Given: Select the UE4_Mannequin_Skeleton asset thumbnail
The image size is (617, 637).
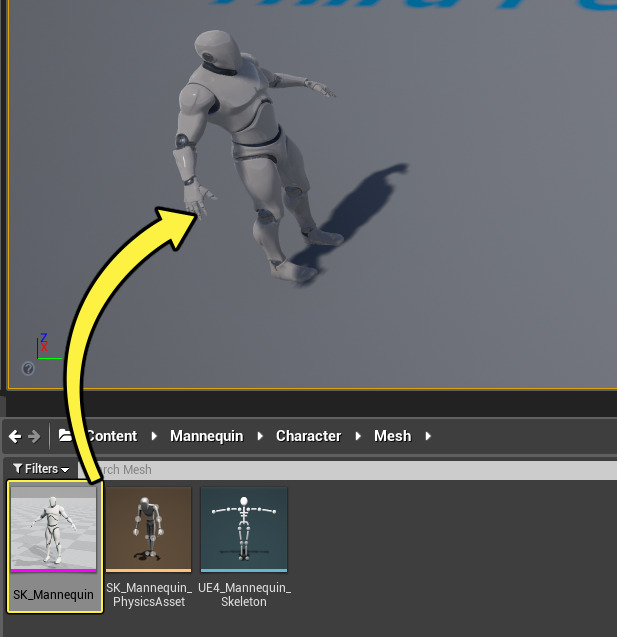Looking at the screenshot, I should [243, 528].
